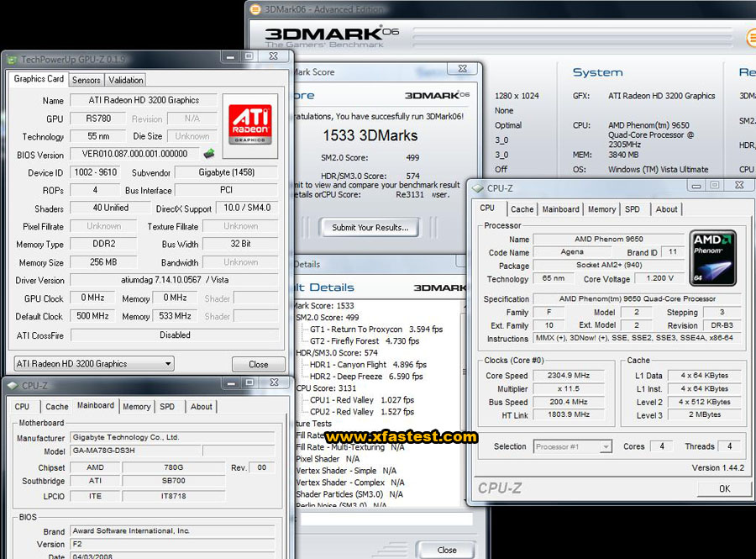756x559 pixels.
Task: Select Shader Particles (SM3.0) entry
Action: pos(349,494)
